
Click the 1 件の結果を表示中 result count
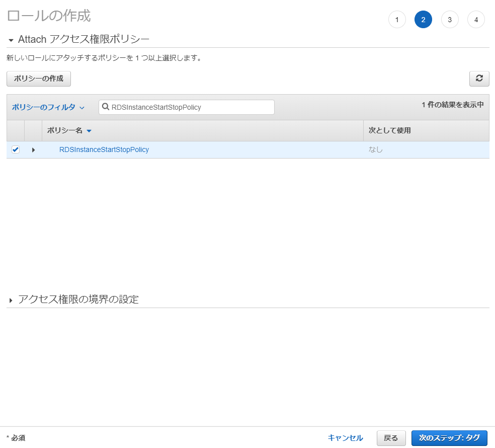(x=453, y=105)
